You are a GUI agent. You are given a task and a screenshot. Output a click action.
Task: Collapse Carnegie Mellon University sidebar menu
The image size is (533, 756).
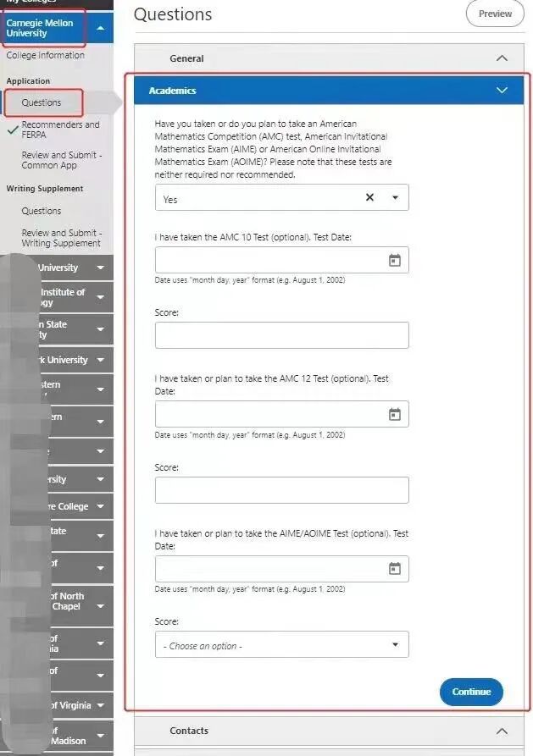(100, 29)
